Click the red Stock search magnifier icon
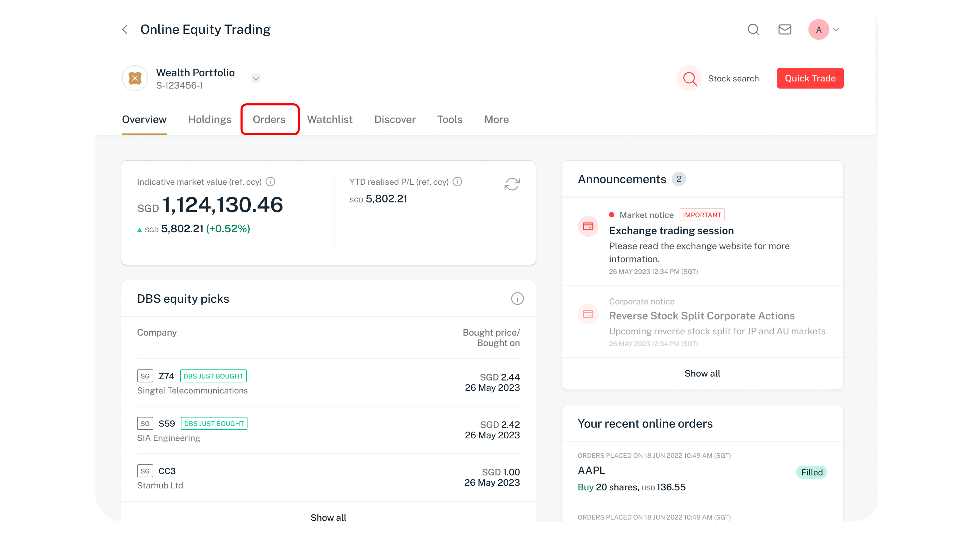The image size is (972, 560). point(689,79)
